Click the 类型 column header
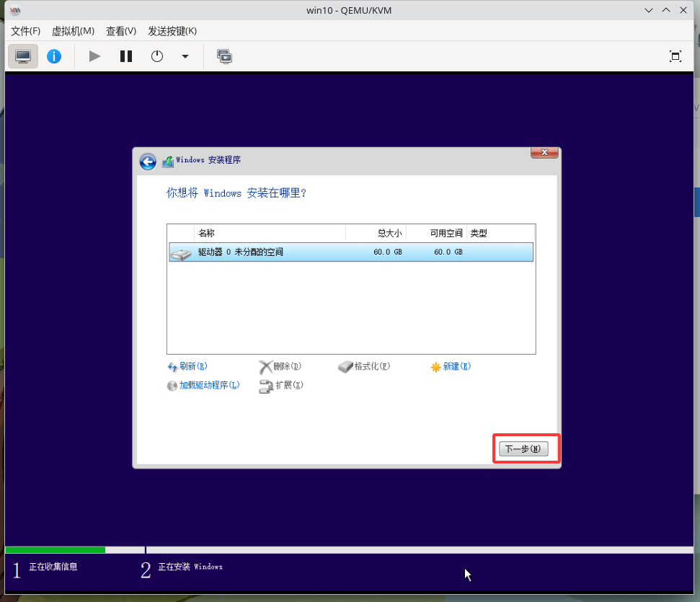The width and height of the screenshot is (700, 602). 500,233
